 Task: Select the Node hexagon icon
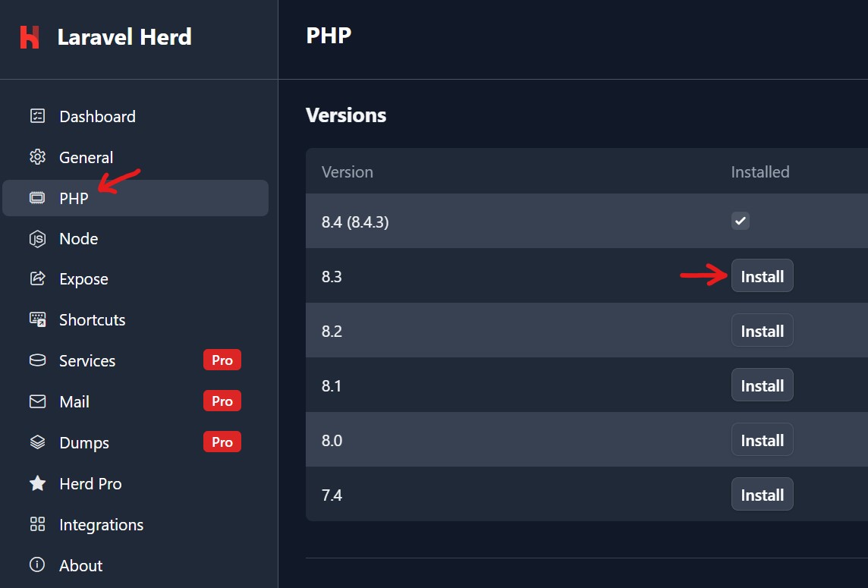tap(36, 238)
